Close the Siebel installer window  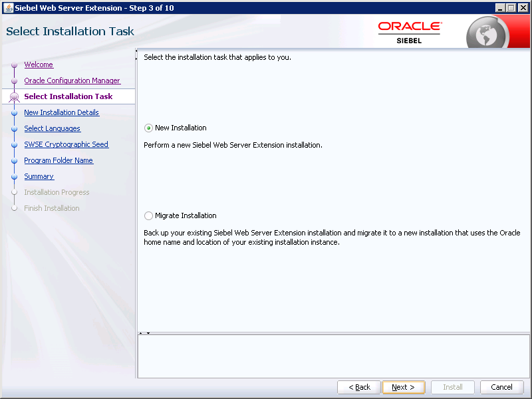point(523,7)
